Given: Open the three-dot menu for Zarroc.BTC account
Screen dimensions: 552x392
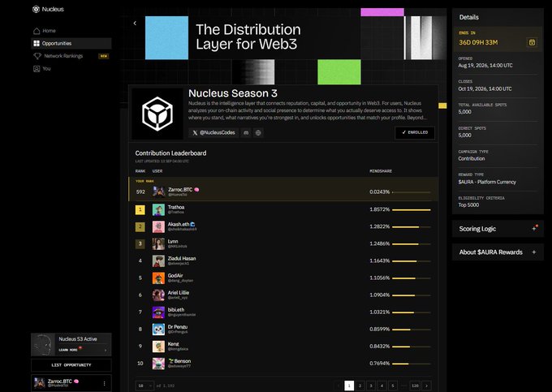Looking at the screenshot, I should [104, 383].
